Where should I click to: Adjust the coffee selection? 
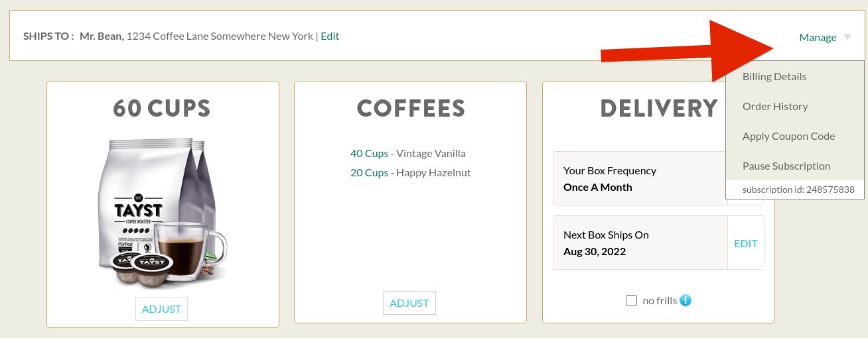pos(409,303)
